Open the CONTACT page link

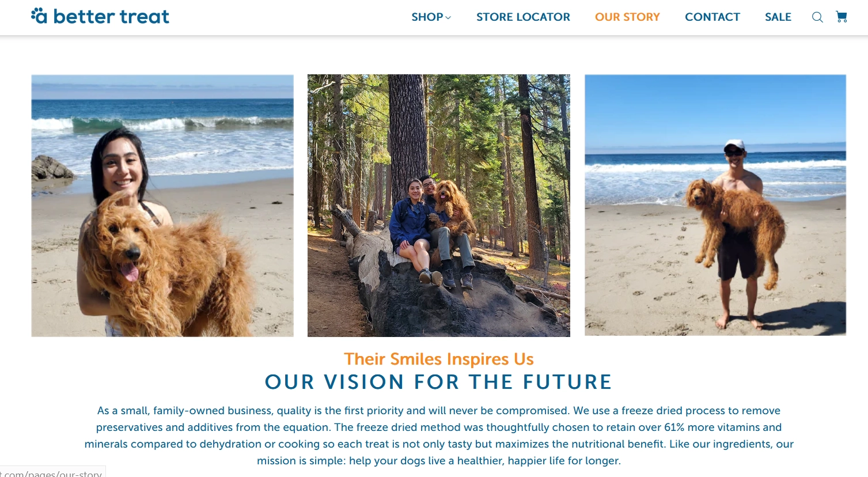pos(712,17)
